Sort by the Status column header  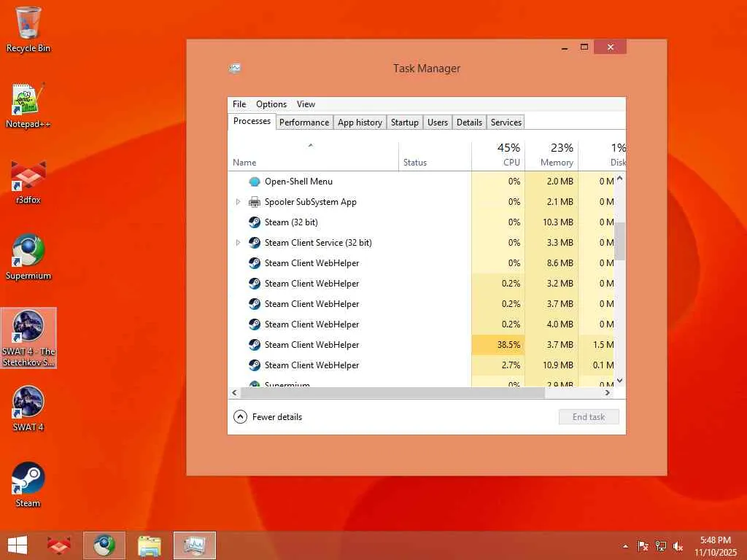435,156
